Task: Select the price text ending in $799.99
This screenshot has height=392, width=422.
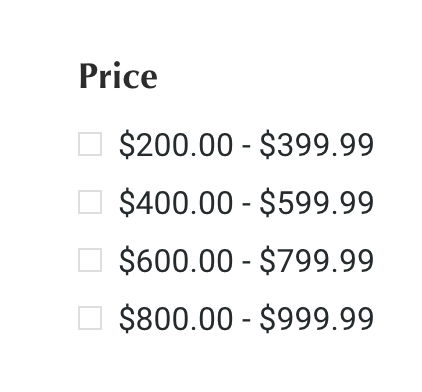Action: (x=246, y=261)
